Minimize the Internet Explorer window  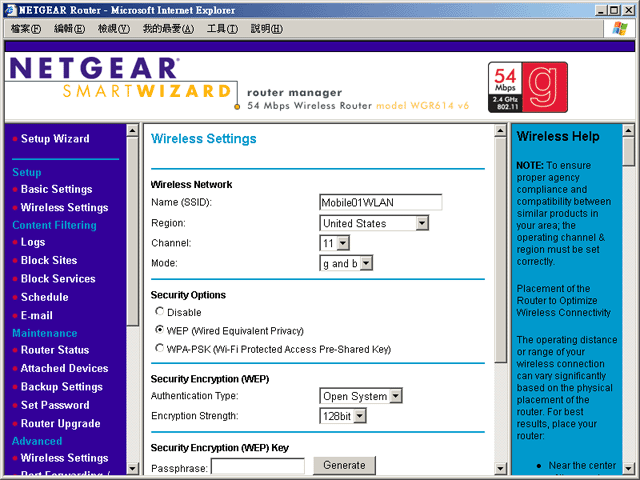click(x=600, y=10)
